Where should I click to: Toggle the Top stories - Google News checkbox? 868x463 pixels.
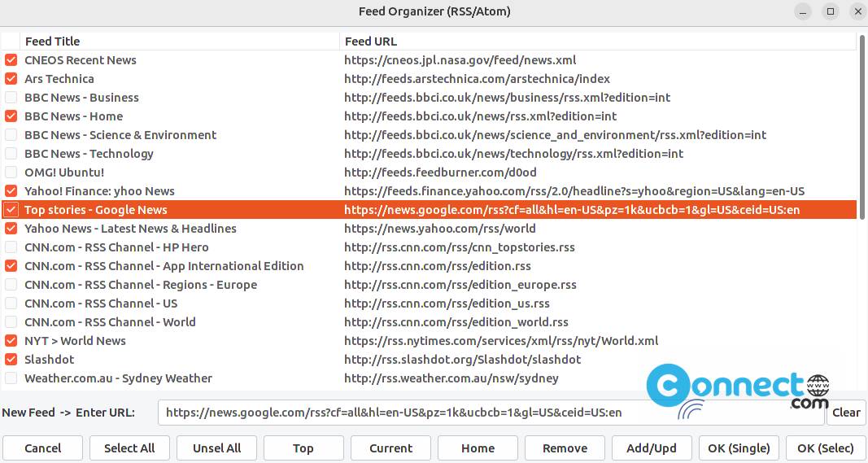pyautogui.click(x=11, y=210)
